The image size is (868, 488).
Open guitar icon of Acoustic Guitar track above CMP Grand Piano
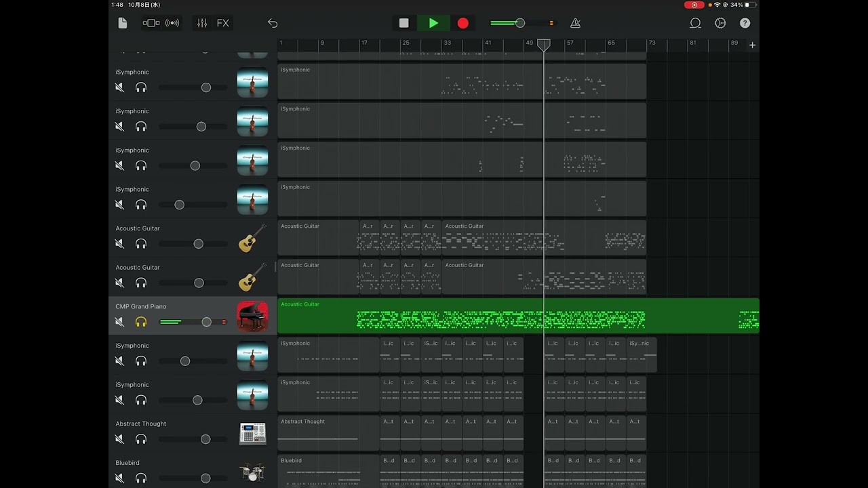pyautogui.click(x=252, y=277)
